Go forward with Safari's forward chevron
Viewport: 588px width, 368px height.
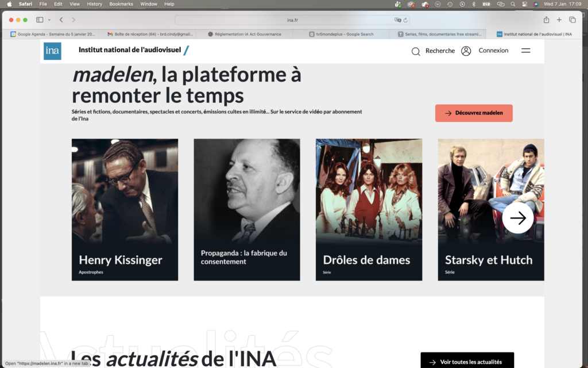(x=73, y=20)
